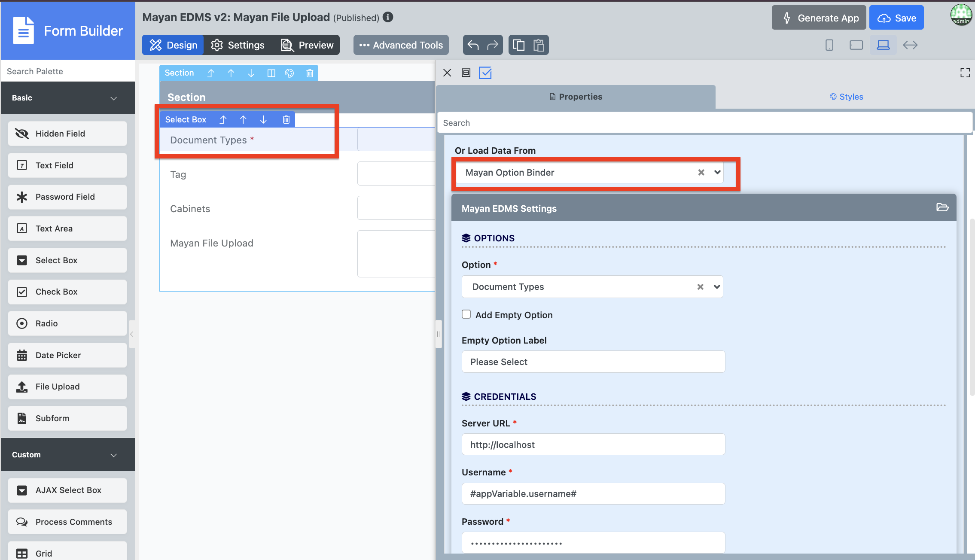The width and height of the screenshot is (975, 560).
Task: Click Select Box select-parent arrow icon
Action: 223,119
